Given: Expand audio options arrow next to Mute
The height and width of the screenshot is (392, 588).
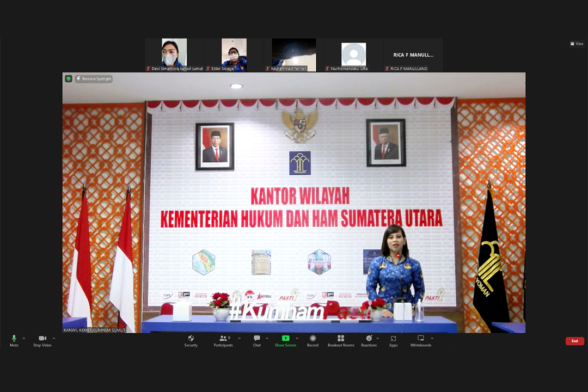Looking at the screenshot, I should click(x=24, y=339).
